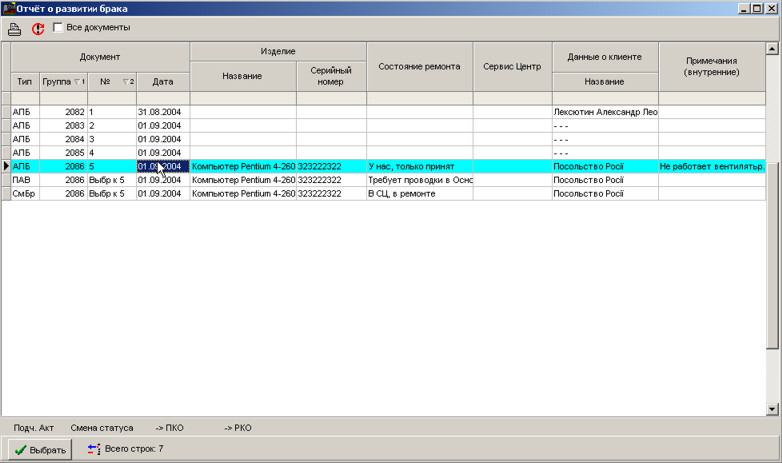Open the 'Подч. Акт' menu item

[33, 428]
